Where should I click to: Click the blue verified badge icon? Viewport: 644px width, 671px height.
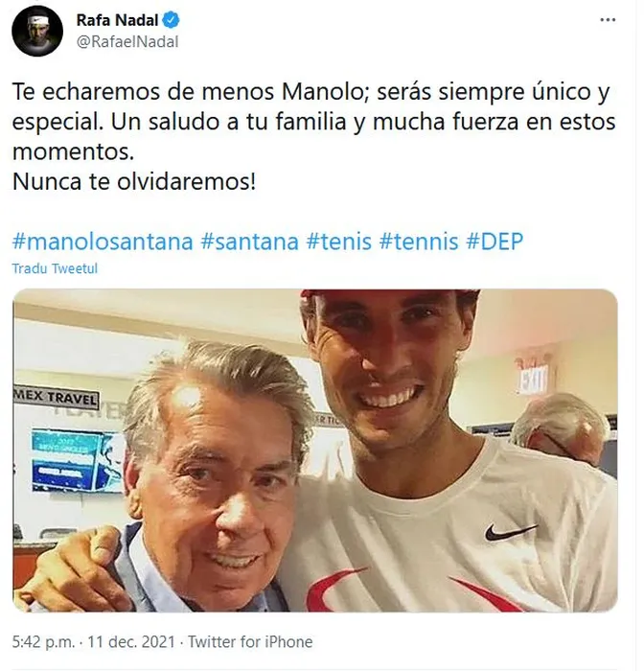[x=172, y=20]
